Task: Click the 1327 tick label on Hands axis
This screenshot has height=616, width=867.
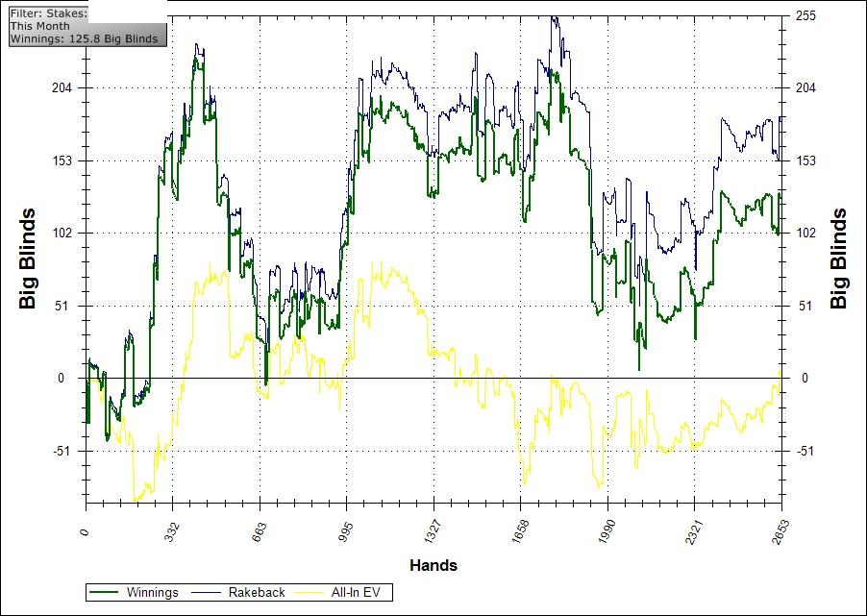Action: 432,532
